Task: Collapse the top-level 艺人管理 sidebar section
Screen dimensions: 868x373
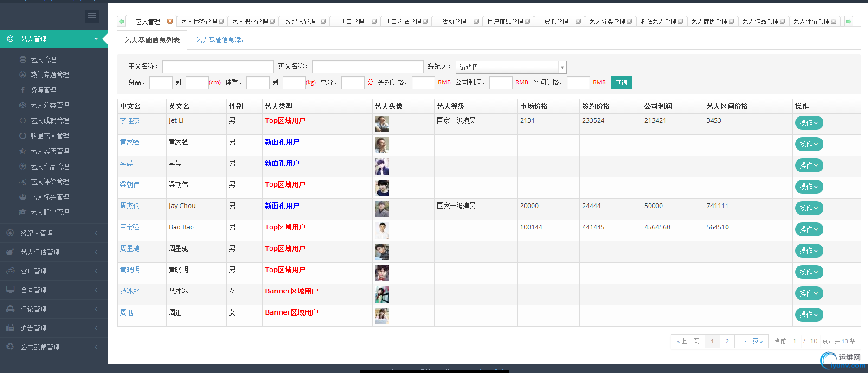Action: coord(54,39)
